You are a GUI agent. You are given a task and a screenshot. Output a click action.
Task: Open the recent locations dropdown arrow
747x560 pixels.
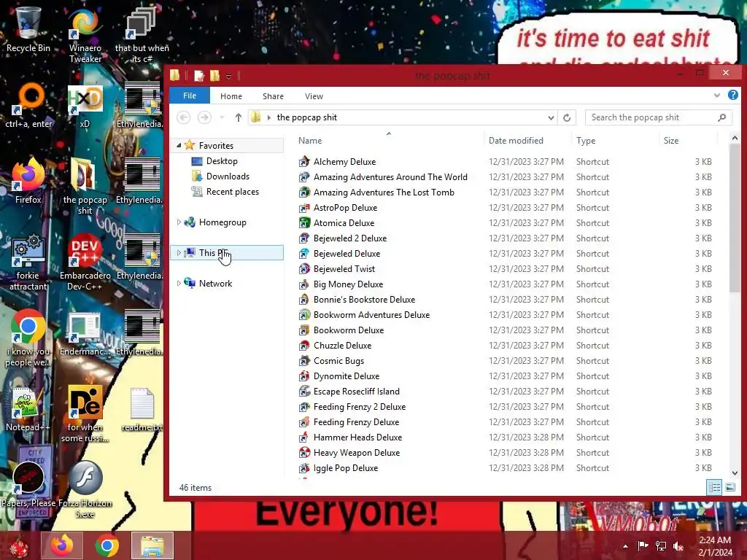click(222, 117)
